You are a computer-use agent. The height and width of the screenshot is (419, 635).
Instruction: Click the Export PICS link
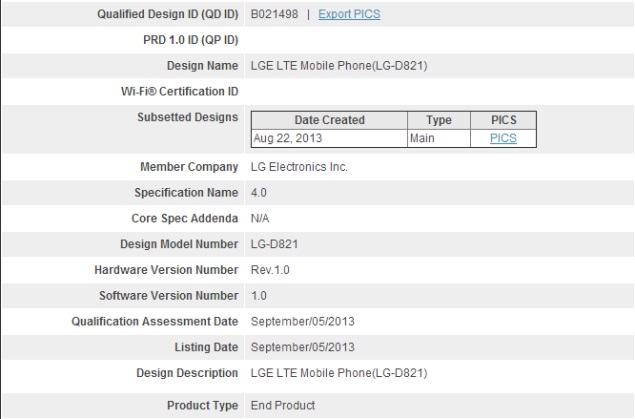point(348,14)
